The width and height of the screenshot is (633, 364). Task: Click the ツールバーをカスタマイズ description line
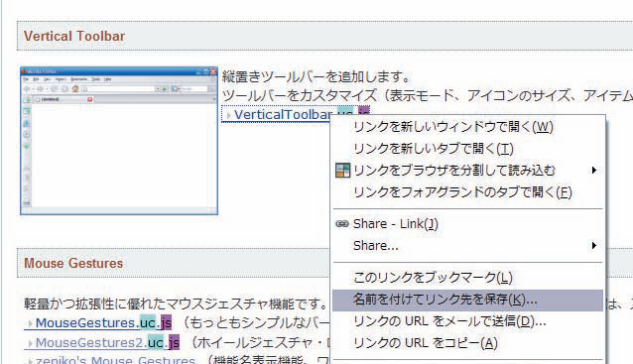point(427,95)
